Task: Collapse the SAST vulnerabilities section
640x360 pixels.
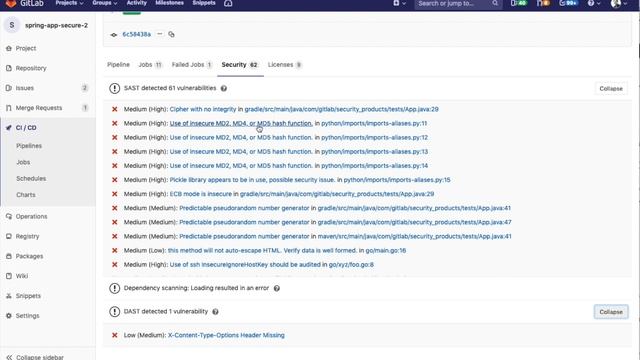Action: [611, 89]
